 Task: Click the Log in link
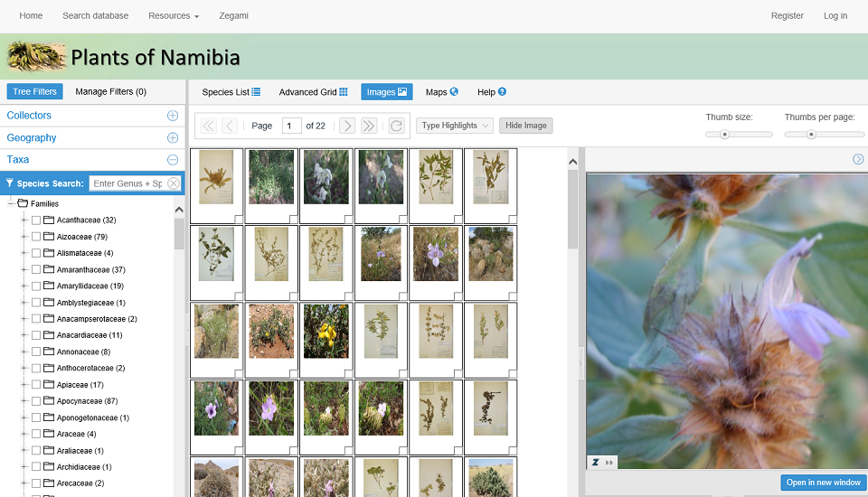pyautogui.click(x=835, y=15)
